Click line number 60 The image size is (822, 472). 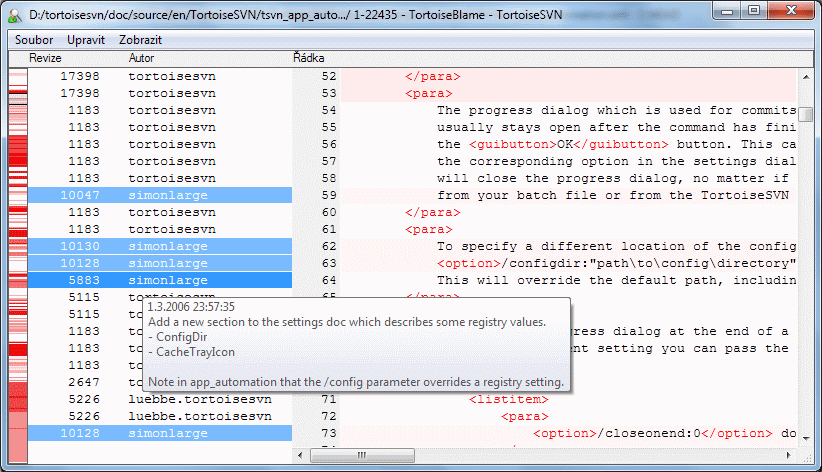329,212
